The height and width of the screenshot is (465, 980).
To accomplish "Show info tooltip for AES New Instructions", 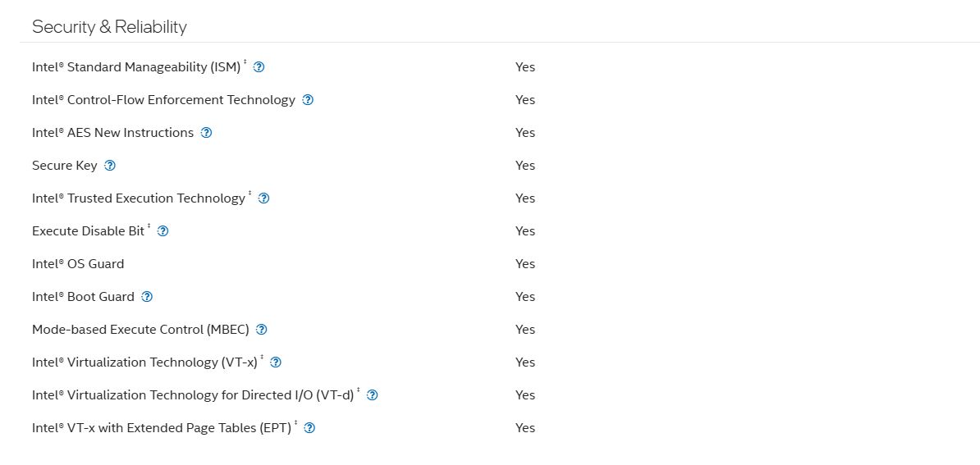I will click(206, 132).
